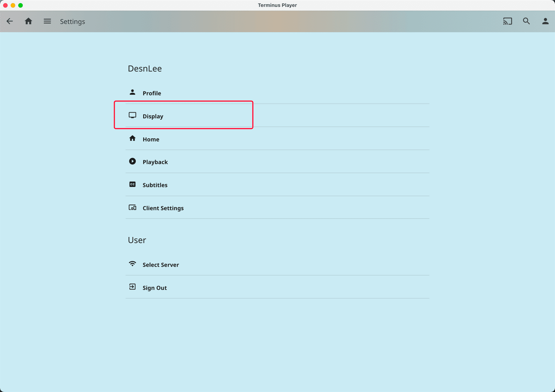555x392 pixels.
Task: Open the hamburger navigation menu
Action: coord(47,22)
